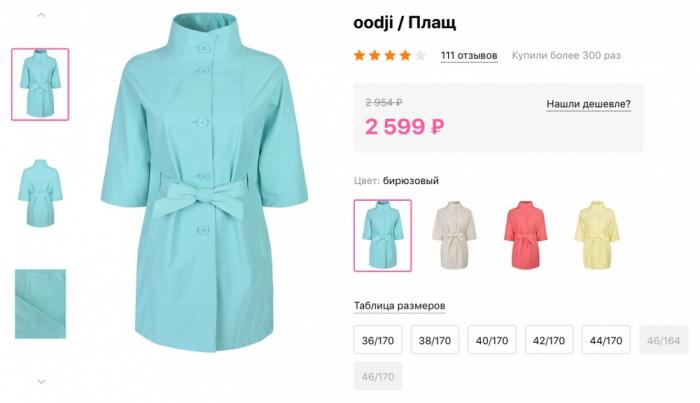This screenshot has height=403, width=700.
Task: Click the Нашли дешевле? link
Action: point(588,103)
